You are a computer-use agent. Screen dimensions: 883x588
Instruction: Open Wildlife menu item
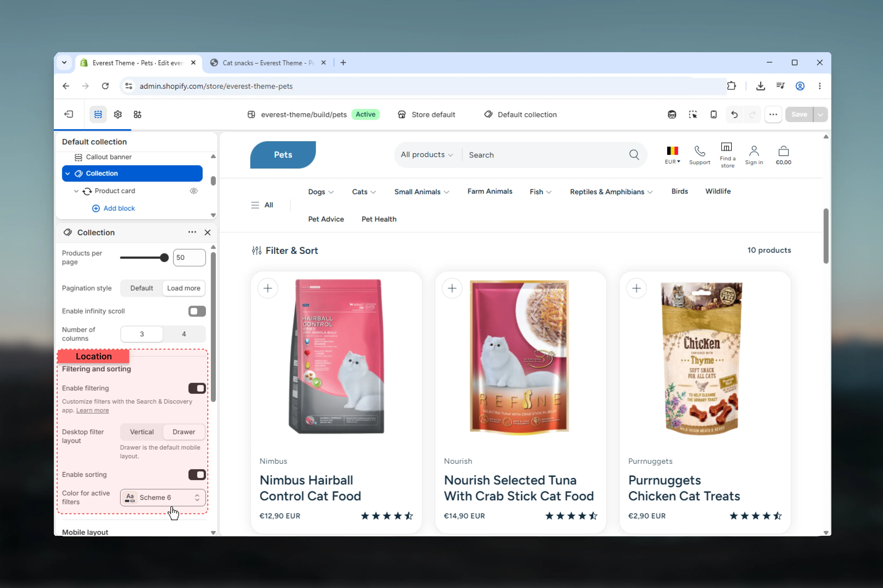tap(717, 191)
